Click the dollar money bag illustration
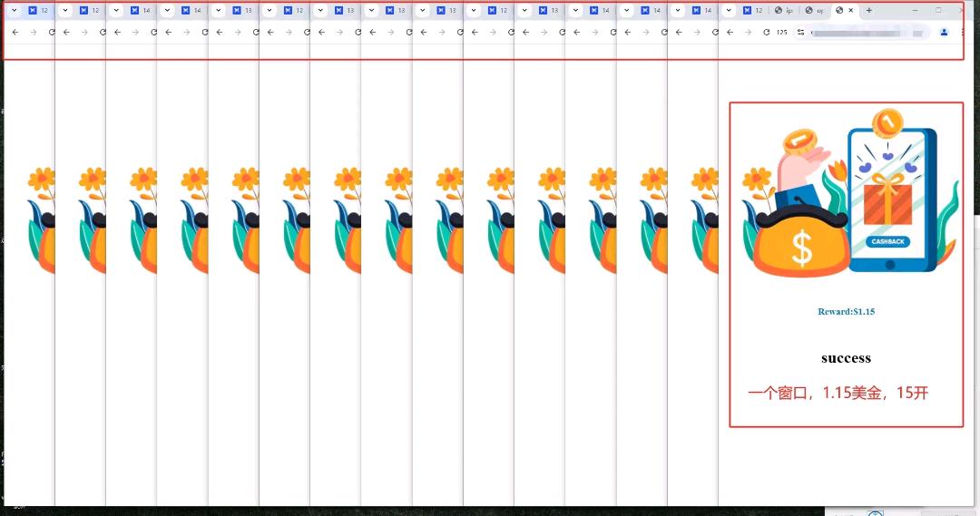980x516 pixels. (800, 248)
